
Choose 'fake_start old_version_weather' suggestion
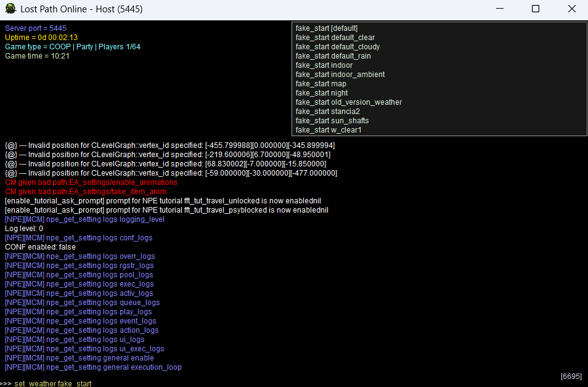348,102
